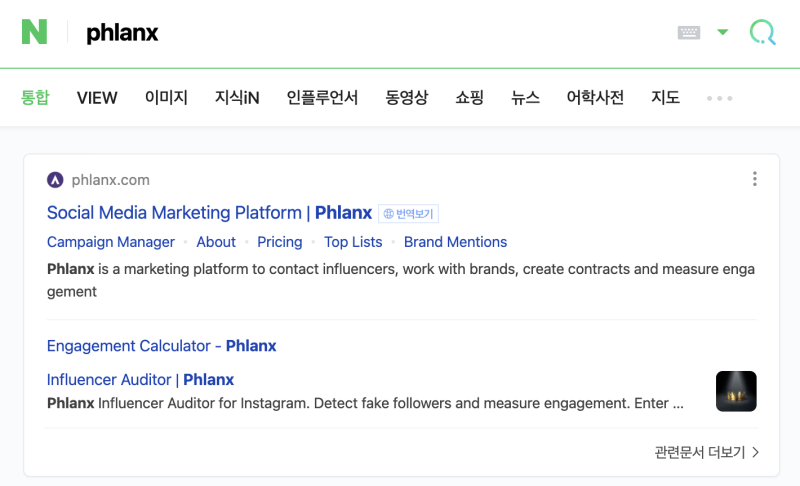Click the green Naver N logo
This screenshot has height=486, width=800.
[x=34, y=32]
